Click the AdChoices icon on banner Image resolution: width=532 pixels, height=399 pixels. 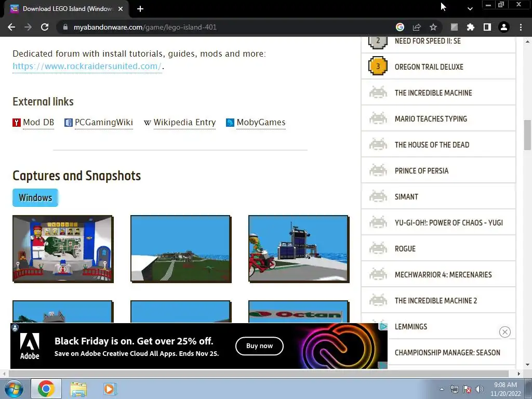click(x=383, y=326)
